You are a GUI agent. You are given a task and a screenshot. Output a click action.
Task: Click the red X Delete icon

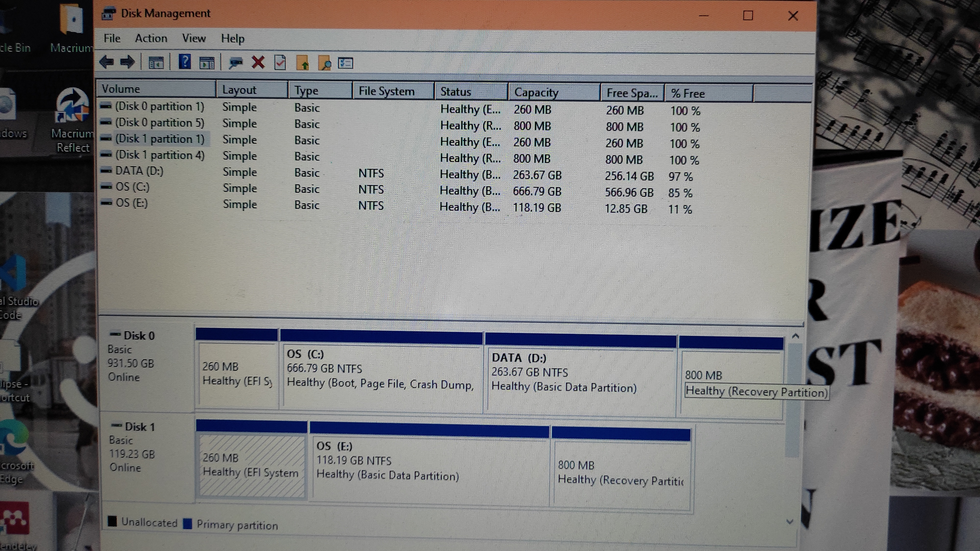click(x=258, y=62)
